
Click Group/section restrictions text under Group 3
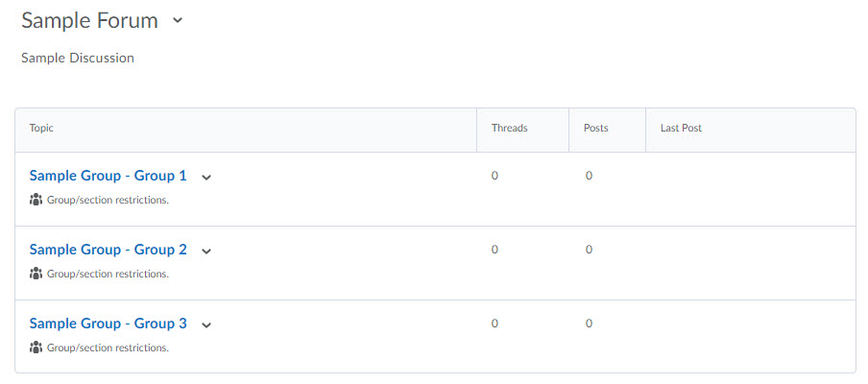(108, 348)
